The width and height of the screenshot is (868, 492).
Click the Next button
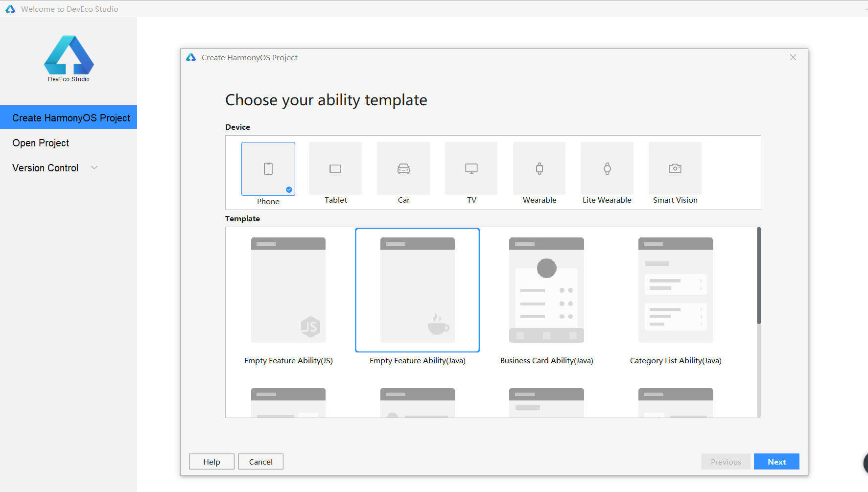click(x=776, y=462)
